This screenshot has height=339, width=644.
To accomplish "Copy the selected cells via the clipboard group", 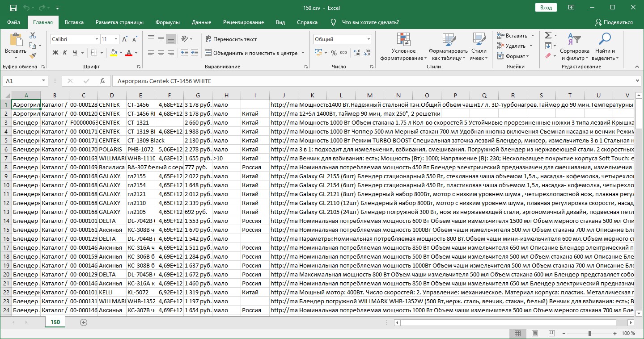I will pos(33,46).
